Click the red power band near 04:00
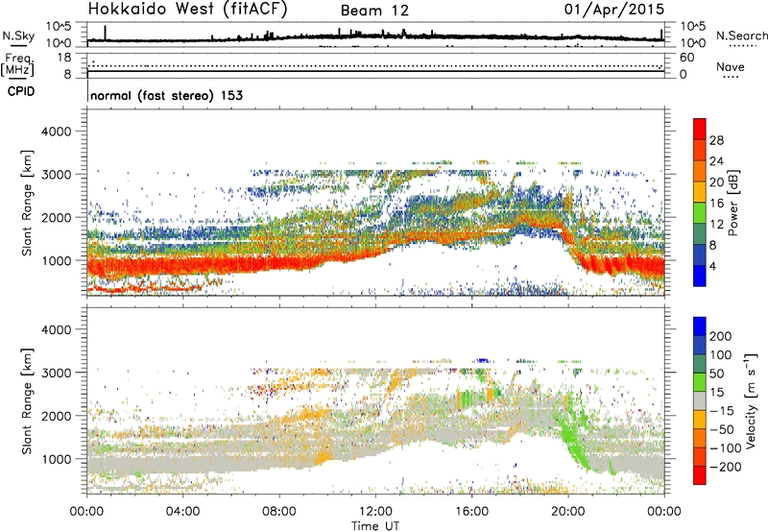 click(x=182, y=267)
